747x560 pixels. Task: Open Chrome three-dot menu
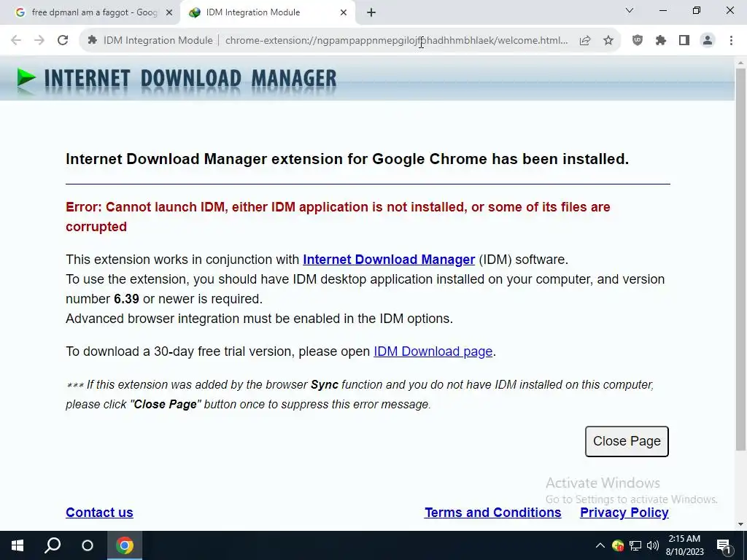[731, 41]
